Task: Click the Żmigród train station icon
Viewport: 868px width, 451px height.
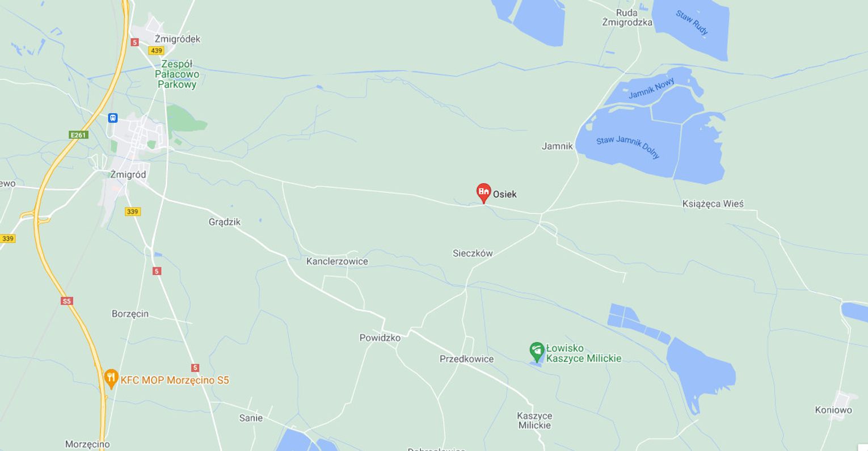Action: (113, 118)
